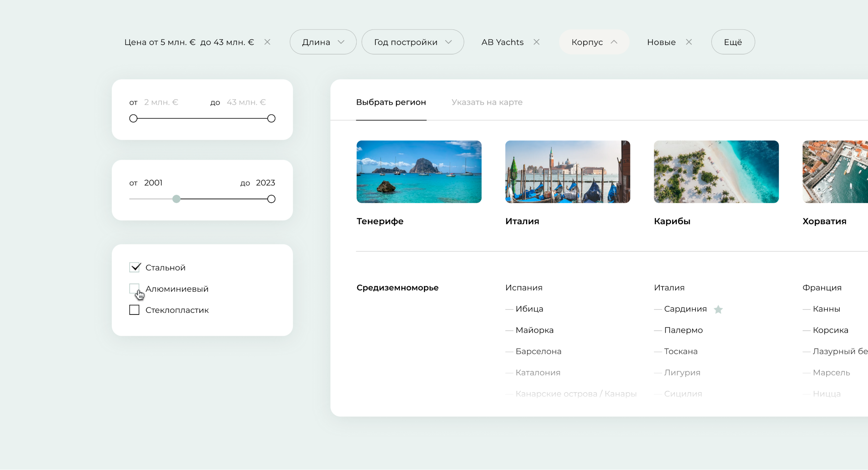Select the Выбрать регион tab

tap(391, 102)
